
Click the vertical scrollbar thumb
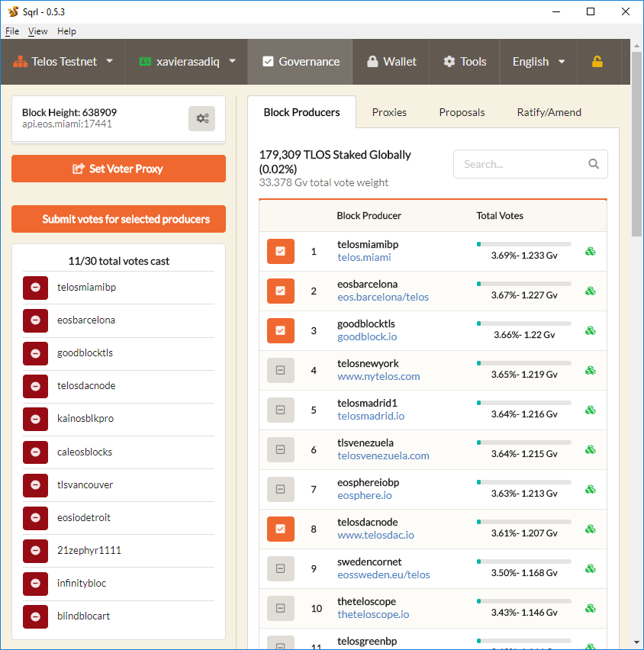(636, 144)
